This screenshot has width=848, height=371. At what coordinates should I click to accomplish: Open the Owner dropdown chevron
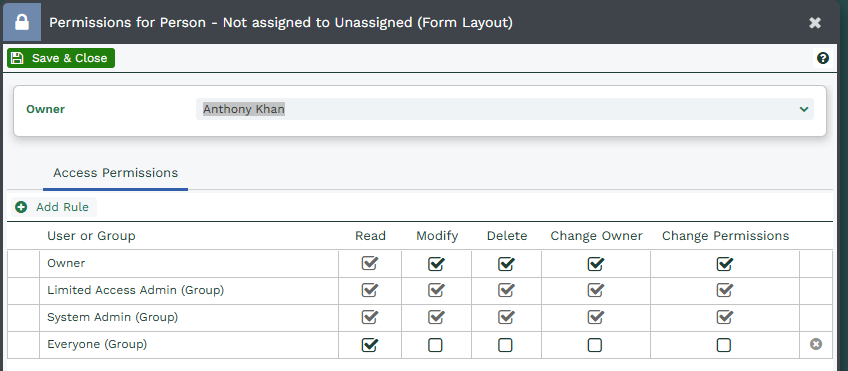tap(804, 109)
